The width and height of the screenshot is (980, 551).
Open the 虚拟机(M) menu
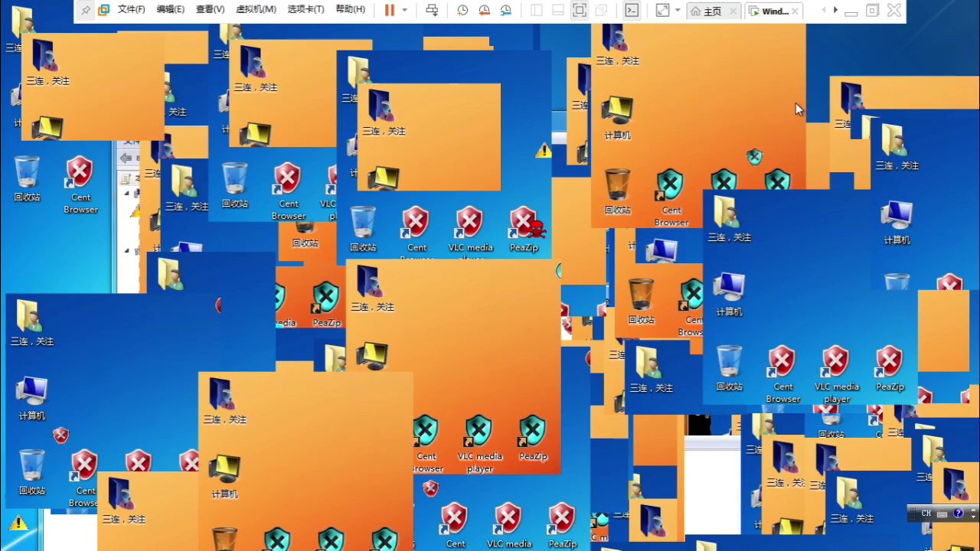pyautogui.click(x=256, y=10)
